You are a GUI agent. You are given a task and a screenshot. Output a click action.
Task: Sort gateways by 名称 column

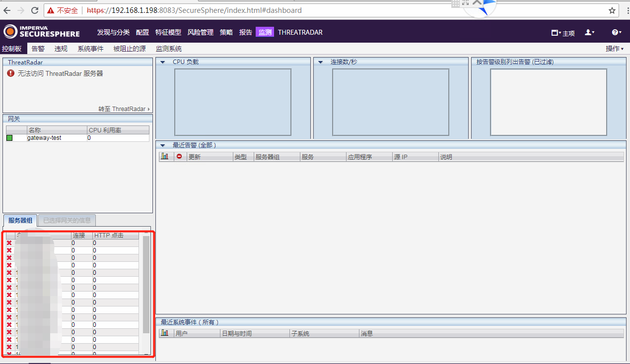click(x=57, y=130)
